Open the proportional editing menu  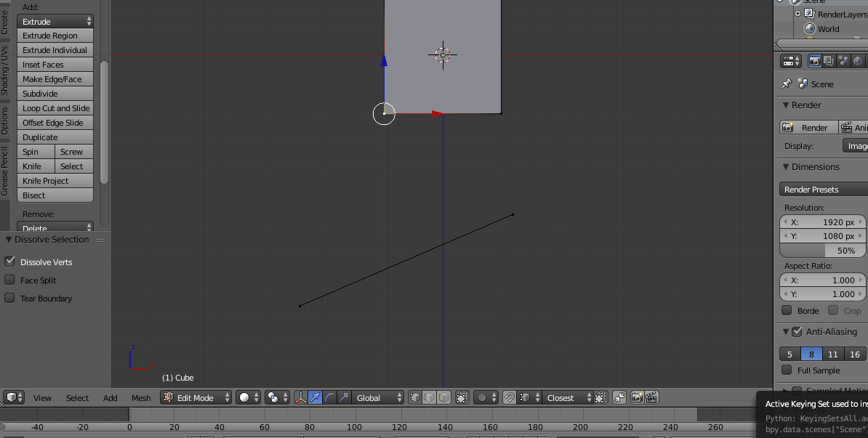(x=486, y=397)
